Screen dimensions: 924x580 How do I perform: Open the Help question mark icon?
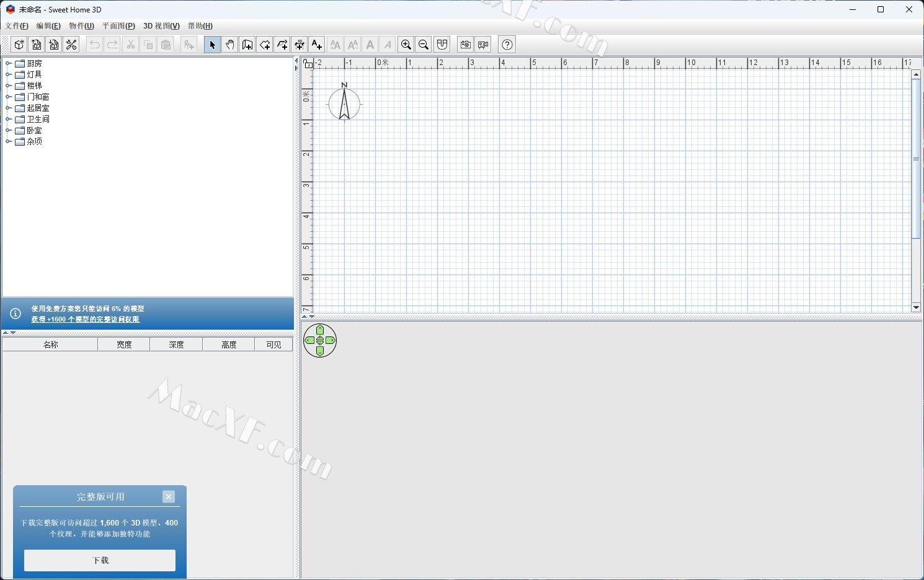click(507, 45)
